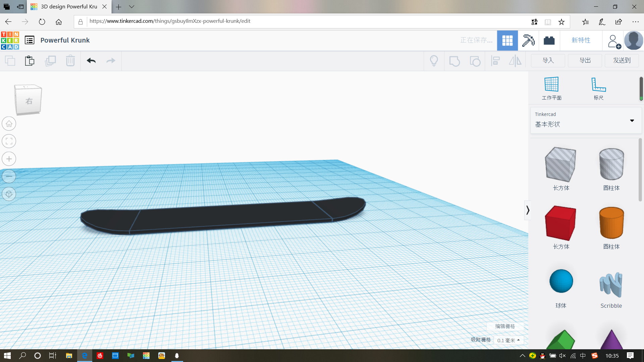644x362 pixels.
Task: Click the browser share icon
Action: [618, 22]
